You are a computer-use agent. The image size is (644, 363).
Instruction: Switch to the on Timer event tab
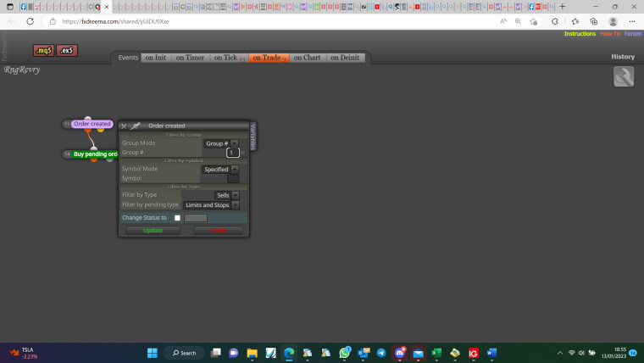(x=190, y=58)
